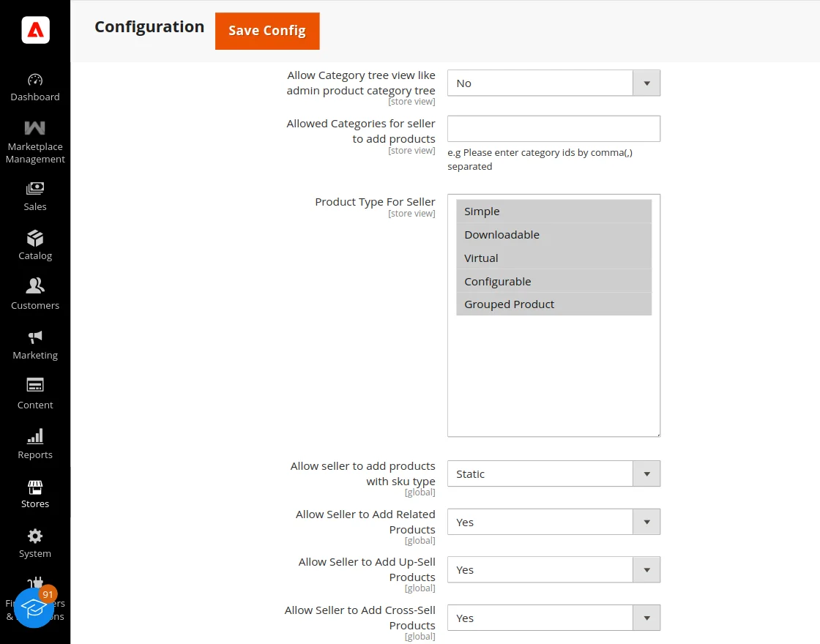Open the Stores menu item
820x644 pixels.
point(35,494)
